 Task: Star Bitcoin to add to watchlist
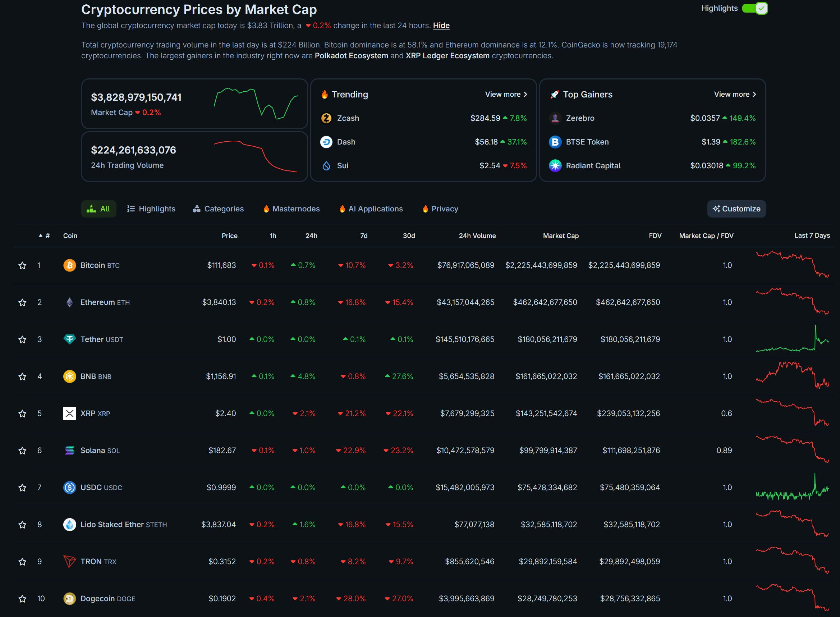coord(22,266)
